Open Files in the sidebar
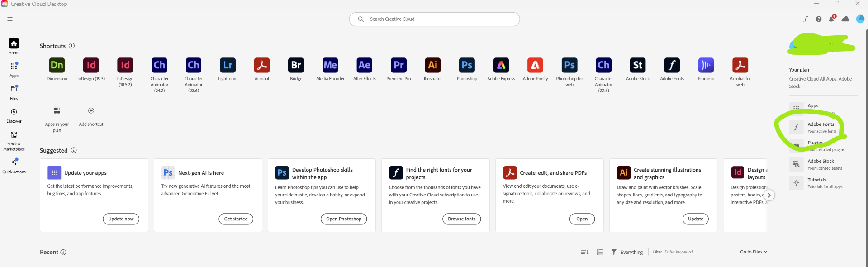 click(14, 92)
